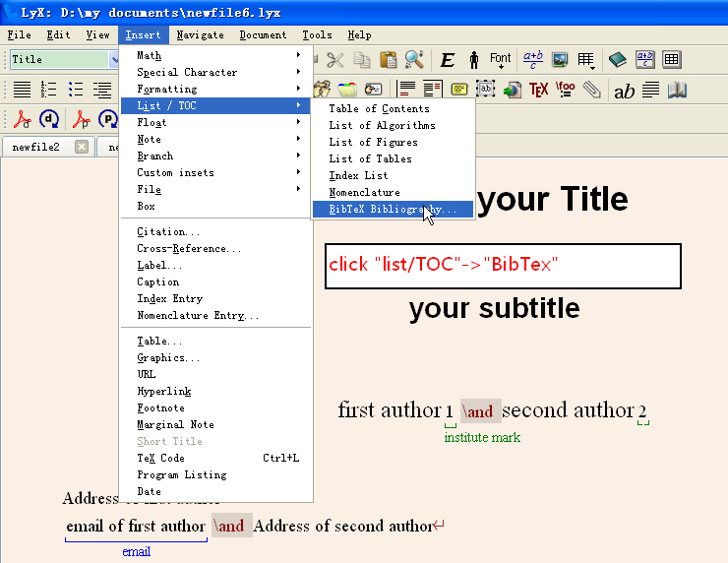Toggle the table toolbar grid icon
This screenshot has height=563, width=728.
[671, 60]
